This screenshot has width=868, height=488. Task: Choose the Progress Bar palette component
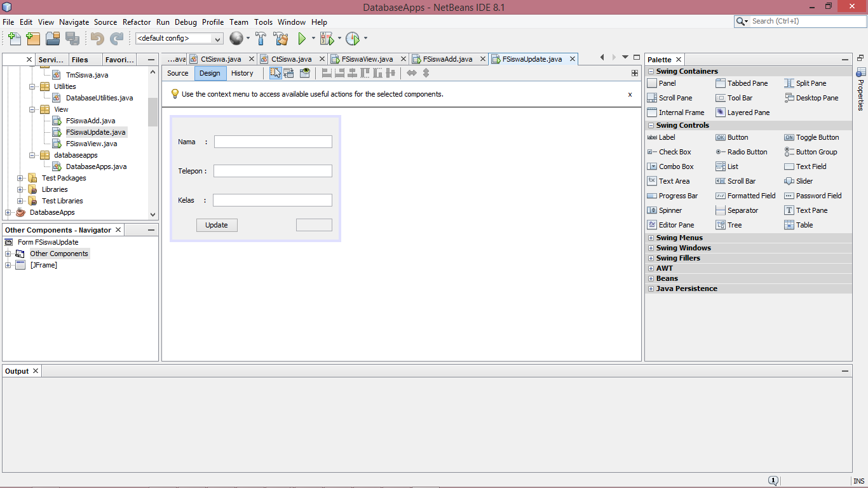(x=672, y=196)
